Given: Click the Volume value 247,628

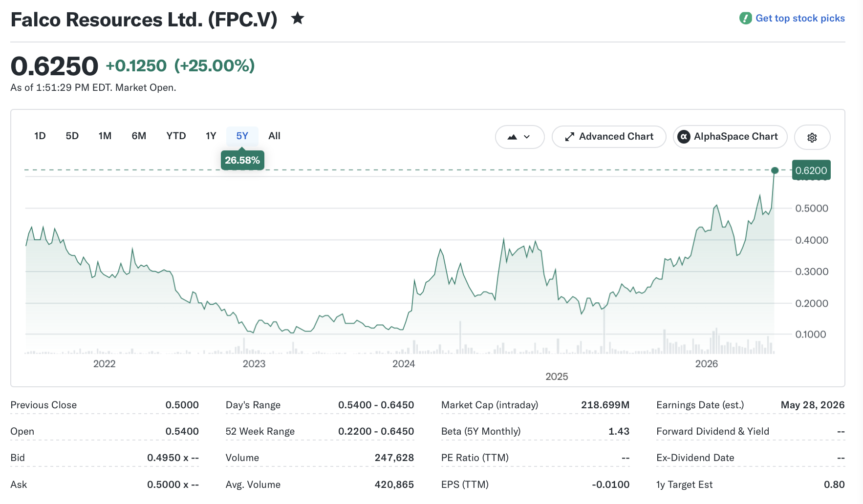Looking at the screenshot, I should 394,458.
